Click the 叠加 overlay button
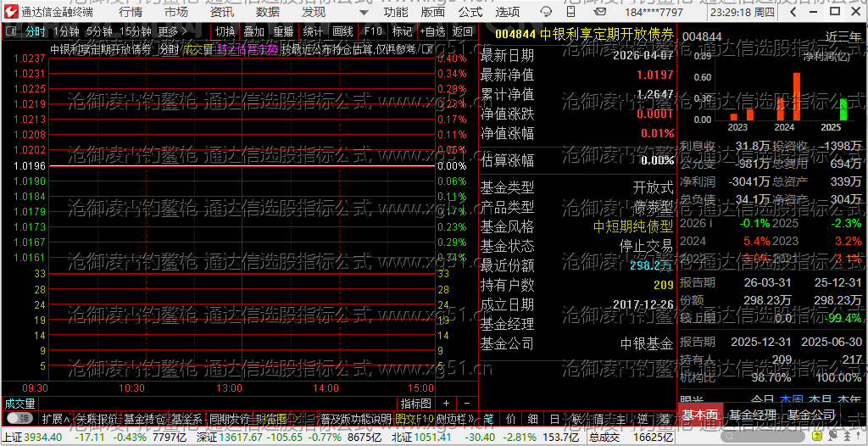This screenshot has width=868, height=446. (x=254, y=31)
